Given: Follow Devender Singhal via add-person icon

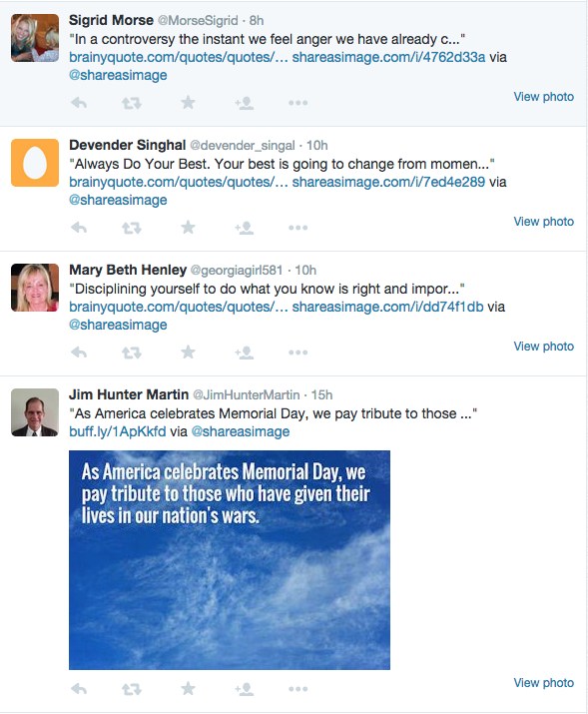Looking at the screenshot, I should pyautogui.click(x=245, y=228).
